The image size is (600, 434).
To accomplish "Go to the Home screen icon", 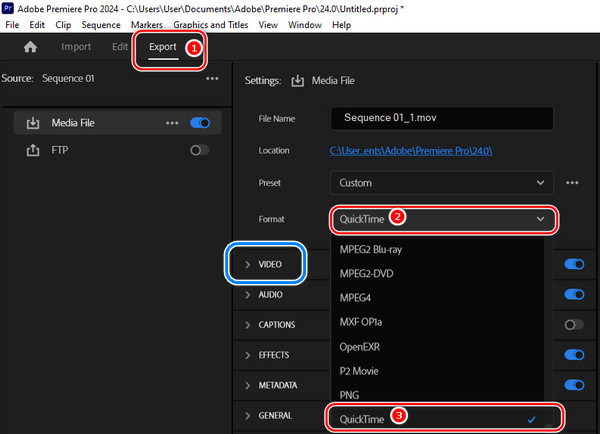I will click(x=30, y=47).
